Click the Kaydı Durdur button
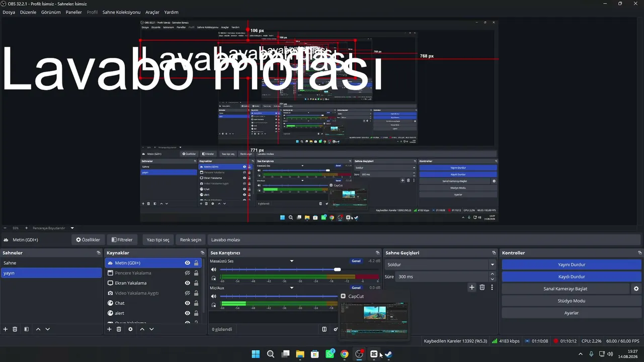 coord(572,277)
